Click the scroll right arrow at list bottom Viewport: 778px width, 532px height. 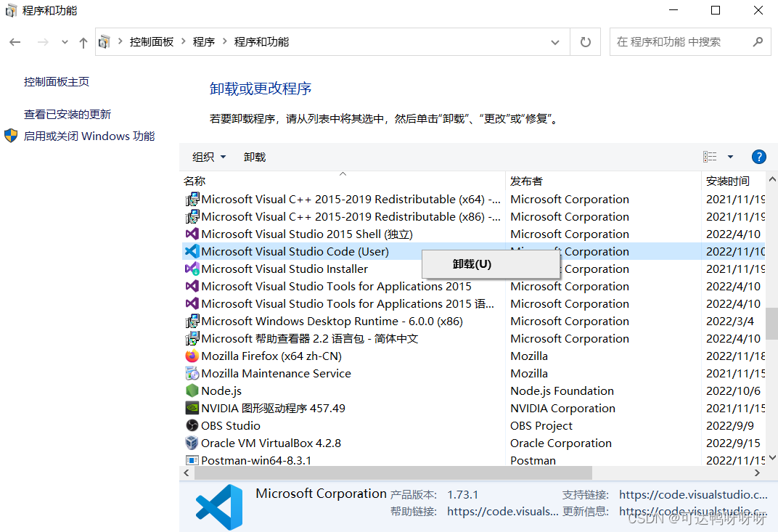(x=757, y=473)
